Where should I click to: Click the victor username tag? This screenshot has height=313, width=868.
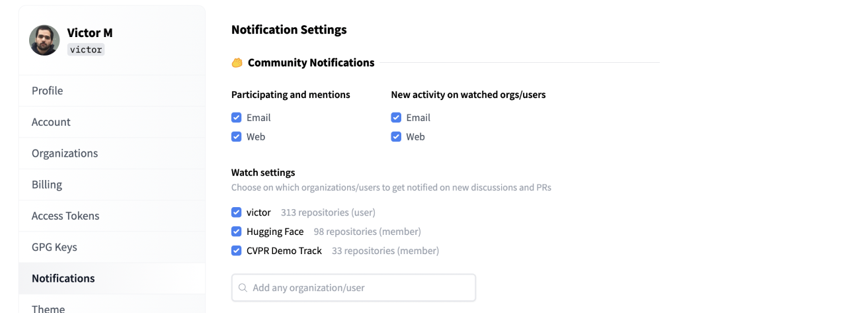pos(86,50)
